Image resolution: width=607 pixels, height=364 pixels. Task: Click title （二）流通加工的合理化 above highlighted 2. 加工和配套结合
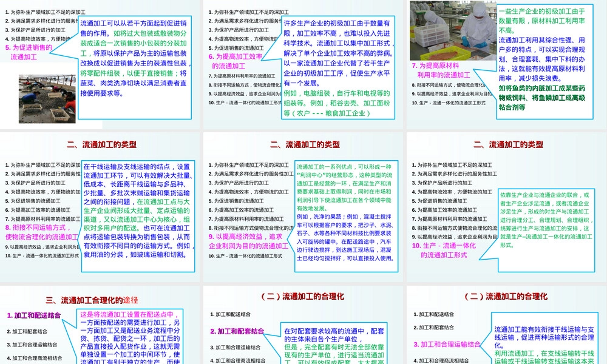pyautogui.click(x=302, y=296)
